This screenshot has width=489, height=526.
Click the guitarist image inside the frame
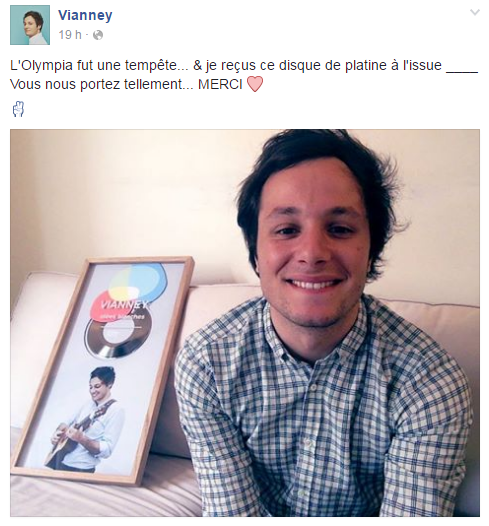click(88, 418)
